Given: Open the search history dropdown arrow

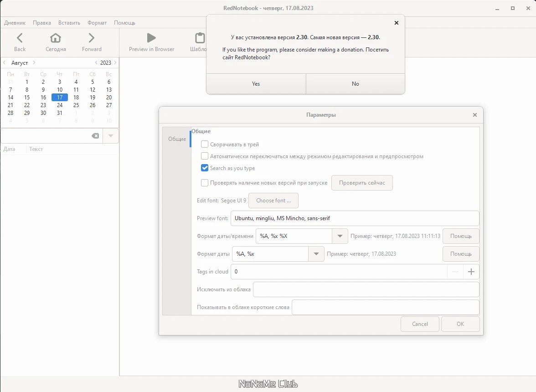Looking at the screenshot, I should pos(110,136).
